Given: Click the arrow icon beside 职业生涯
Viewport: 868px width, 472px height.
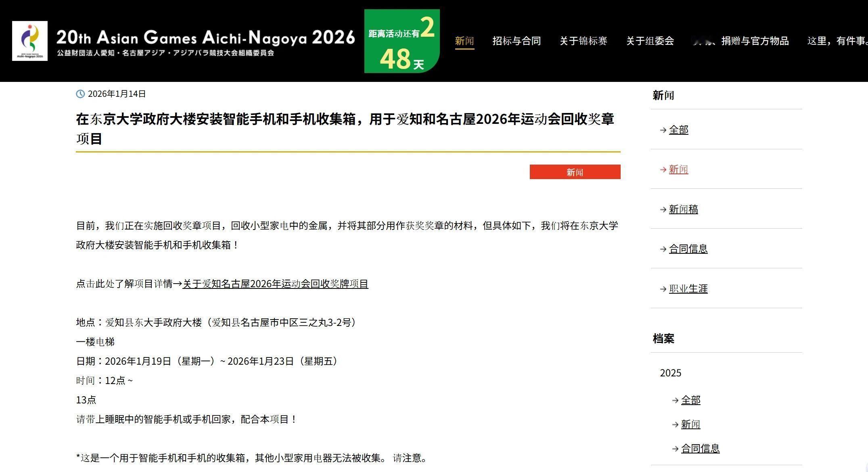Looking at the screenshot, I should coord(663,289).
